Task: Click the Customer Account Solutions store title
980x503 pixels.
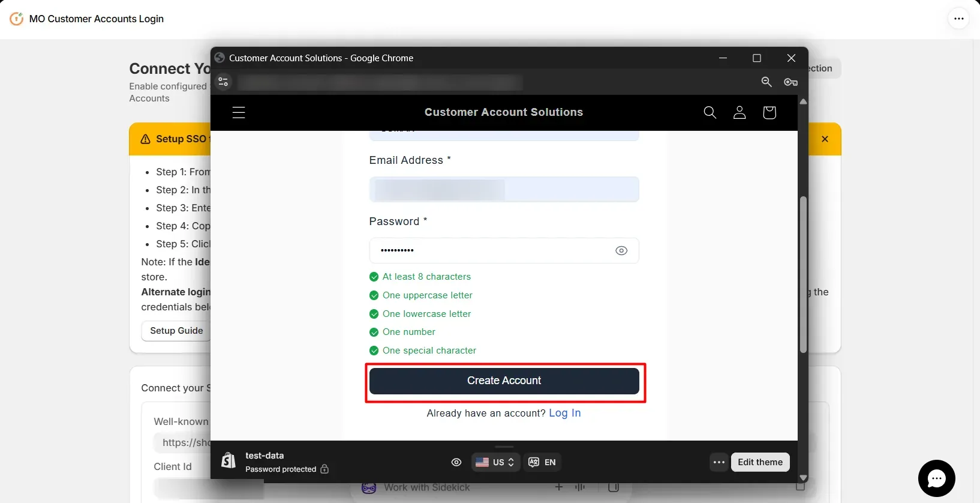Action: (504, 112)
